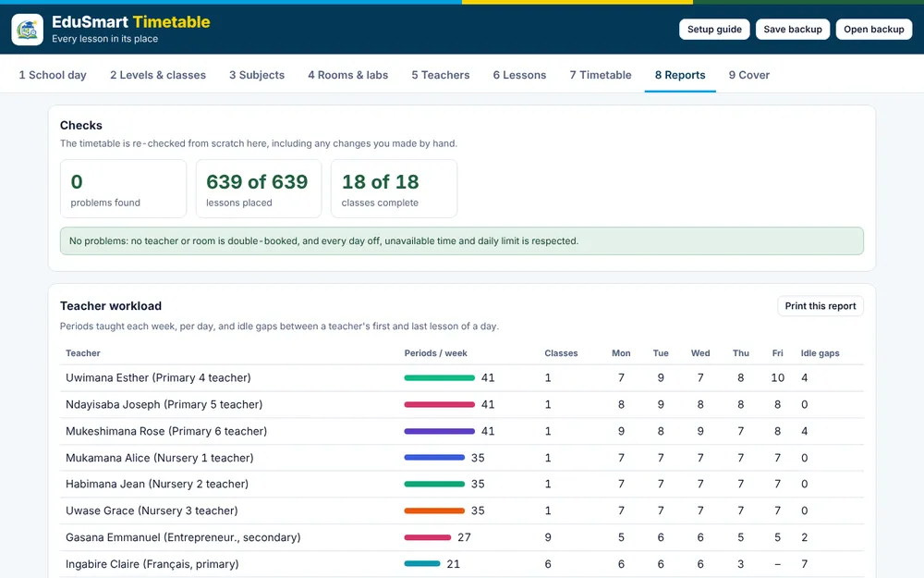Click the '639 of 639 lessons placed' card
Viewport: 924px width, 578px height.
(x=259, y=189)
